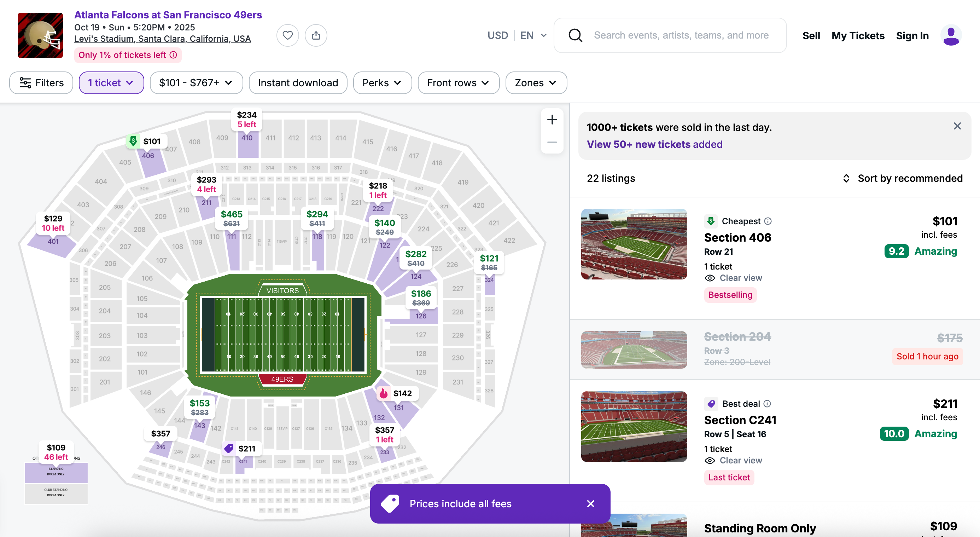
Task: Open the Filters panel
Action: pos(41,82)
